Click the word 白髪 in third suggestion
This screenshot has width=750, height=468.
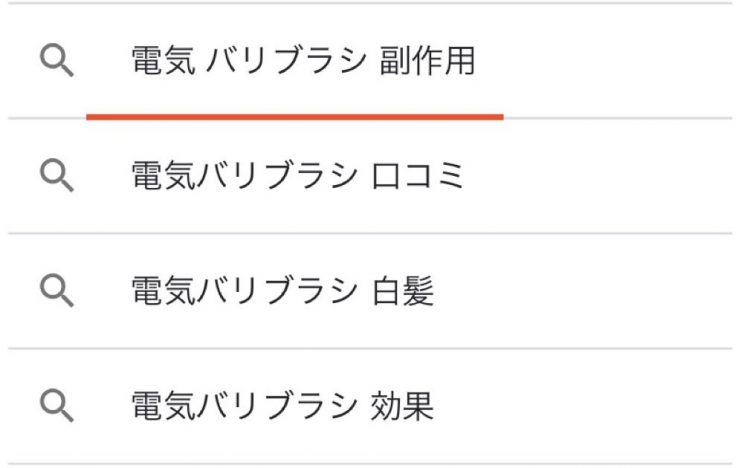point(403,290)
